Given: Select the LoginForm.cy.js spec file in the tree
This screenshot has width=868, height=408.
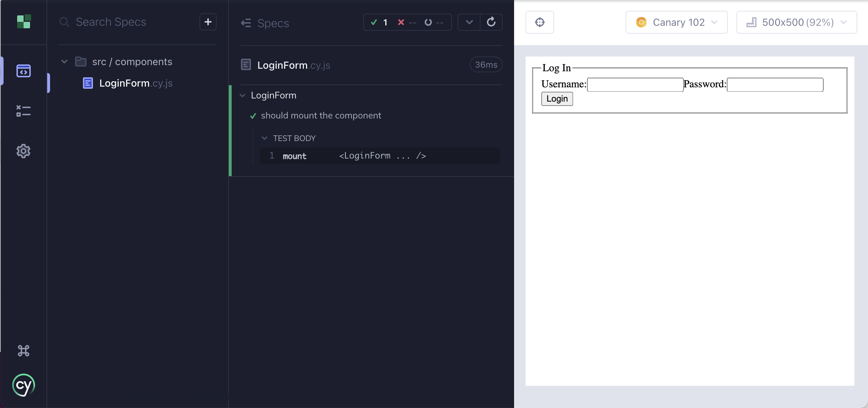Looking at the screenshot, I should [136, 83].
